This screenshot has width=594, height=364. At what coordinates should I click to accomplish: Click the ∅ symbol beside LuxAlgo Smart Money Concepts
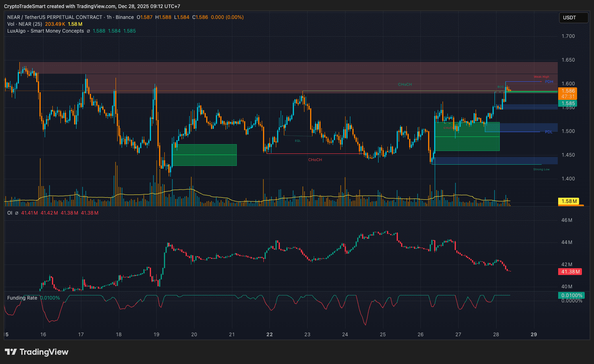(x=88, y=31)
